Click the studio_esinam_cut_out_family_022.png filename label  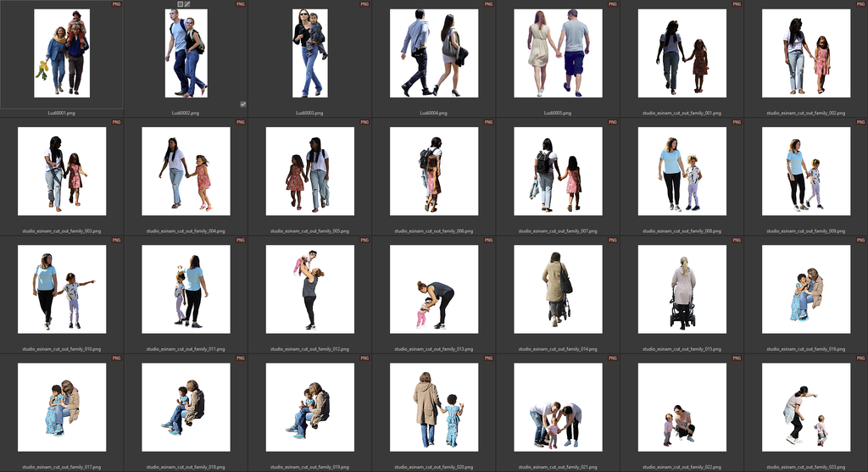coord(682,466)
